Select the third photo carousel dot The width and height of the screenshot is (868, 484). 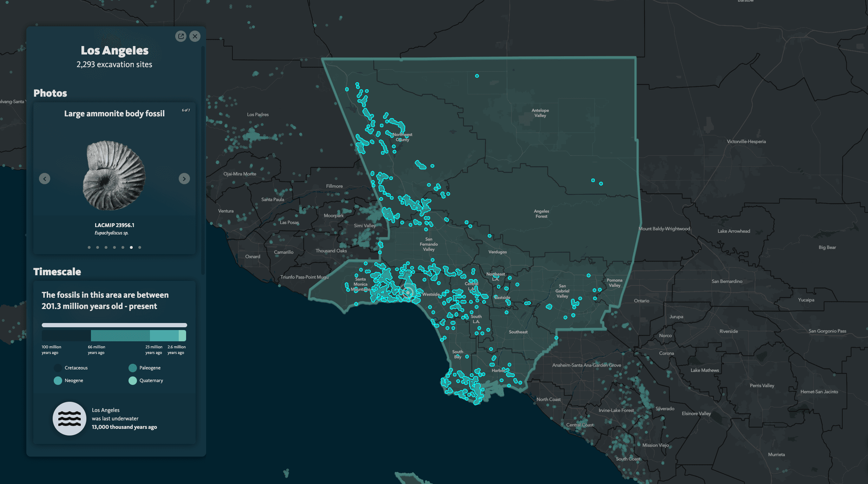click(x=106, y=247)
